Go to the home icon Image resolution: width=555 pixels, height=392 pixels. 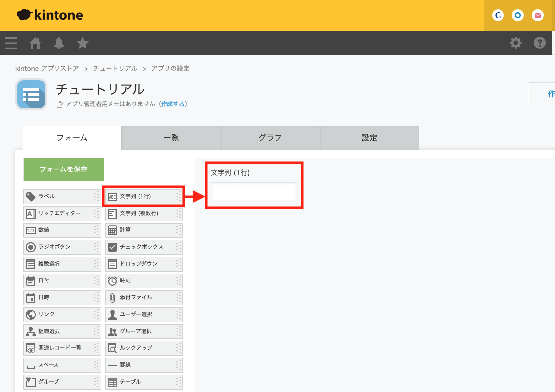tap(35, 43)
